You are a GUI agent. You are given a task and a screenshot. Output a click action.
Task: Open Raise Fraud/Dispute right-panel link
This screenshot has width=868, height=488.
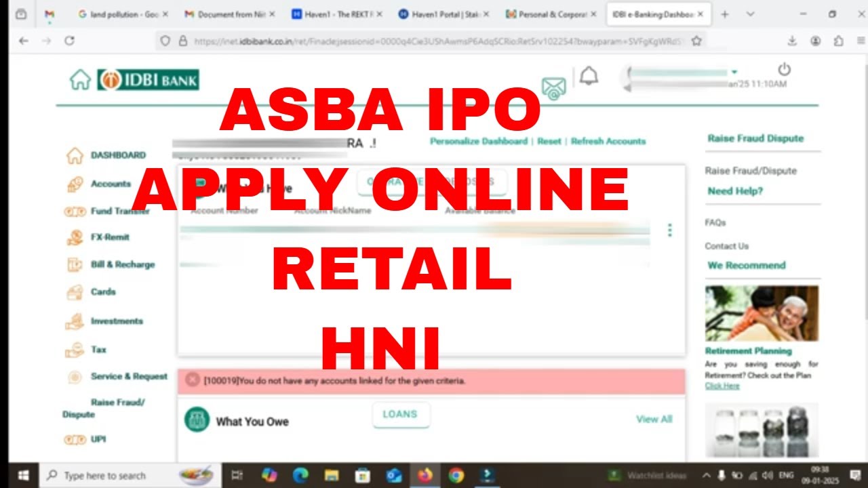(751, 171)
